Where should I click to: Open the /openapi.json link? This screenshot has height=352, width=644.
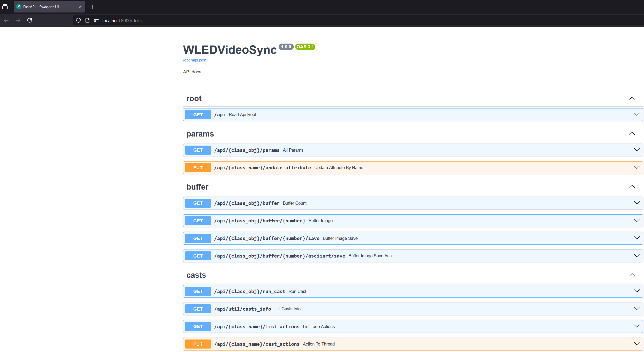[195, 60]
